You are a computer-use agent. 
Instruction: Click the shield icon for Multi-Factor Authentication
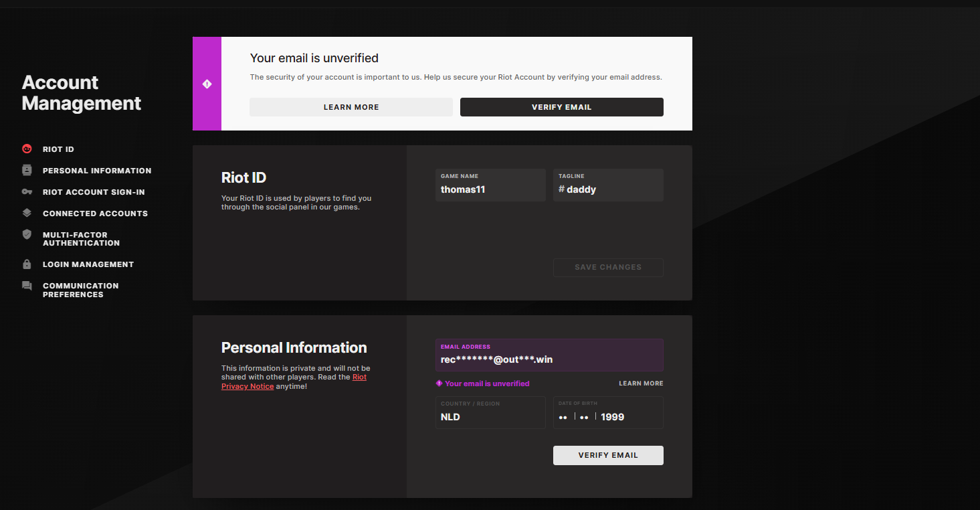pyautogui.click(x=27, y=235)
